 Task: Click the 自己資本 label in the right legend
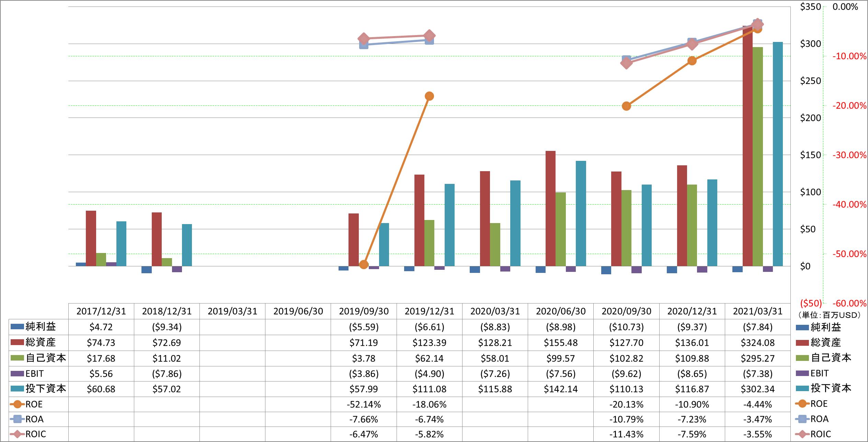coord(831,358)
